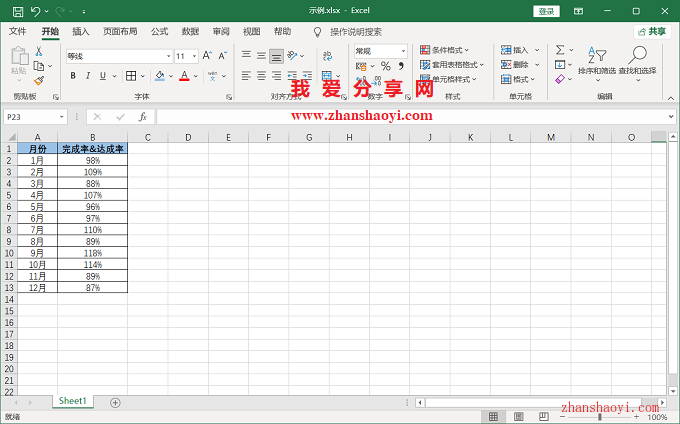
Task: Click the 共享 Share button
Action: (652, 32)
